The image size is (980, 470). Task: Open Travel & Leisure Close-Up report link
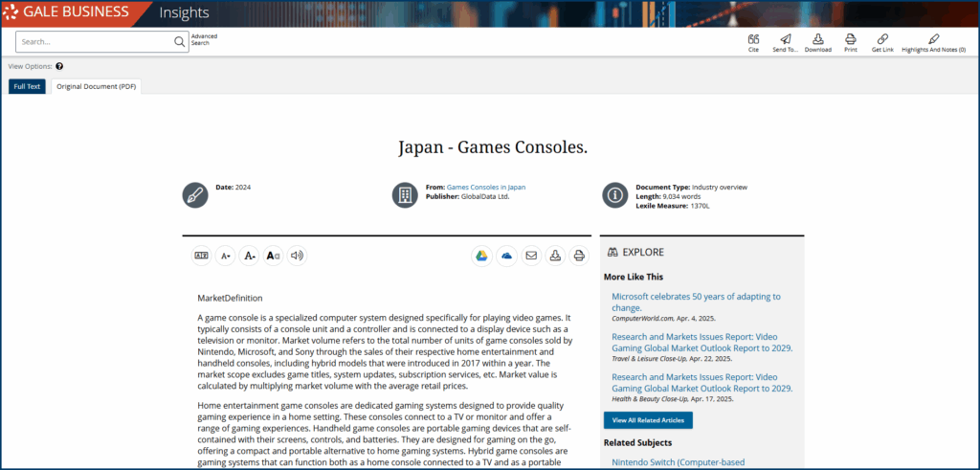coord(702,342)
